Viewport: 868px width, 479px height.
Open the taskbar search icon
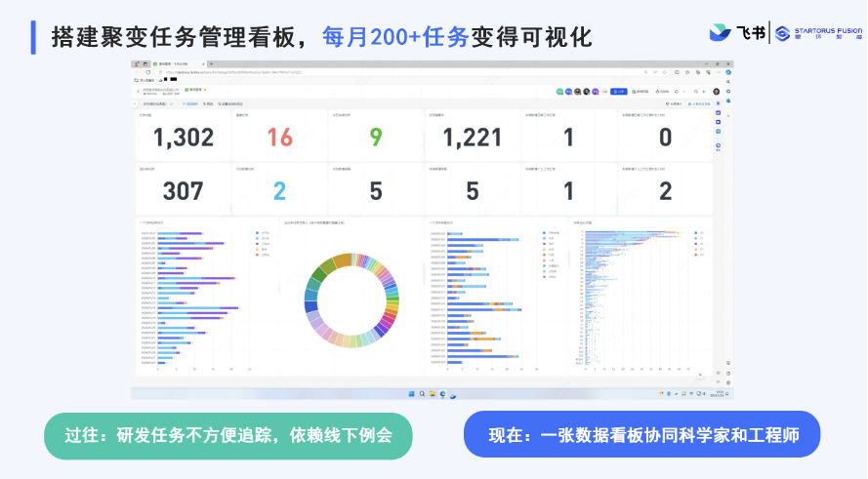421,393
